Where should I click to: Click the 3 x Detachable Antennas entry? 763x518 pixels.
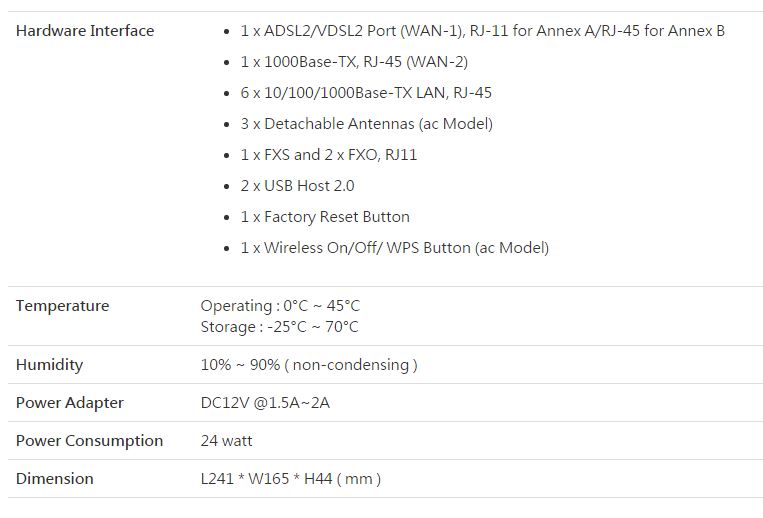click(366, 124)
